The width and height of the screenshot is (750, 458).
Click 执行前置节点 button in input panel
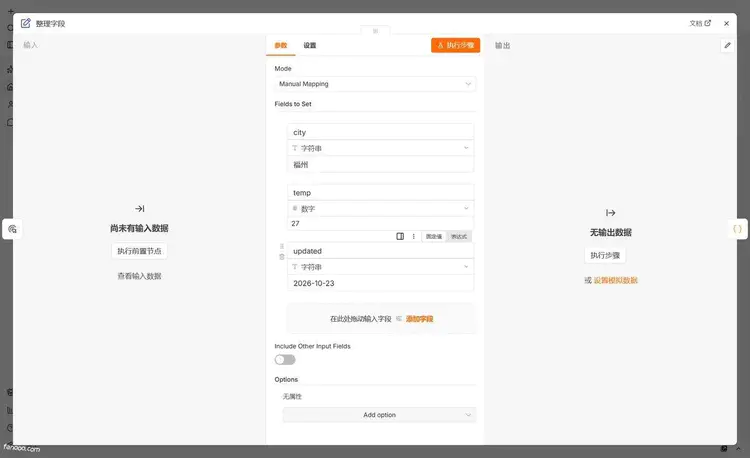[139, 251]
